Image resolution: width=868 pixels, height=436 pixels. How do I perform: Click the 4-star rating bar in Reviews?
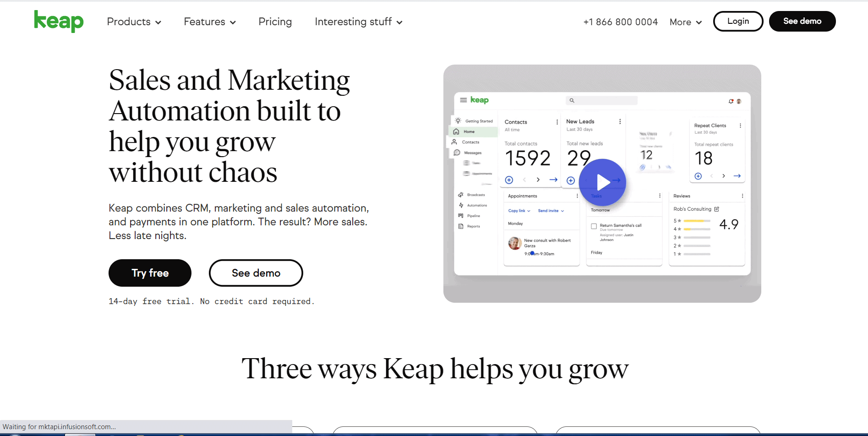[x=697, y=229]
